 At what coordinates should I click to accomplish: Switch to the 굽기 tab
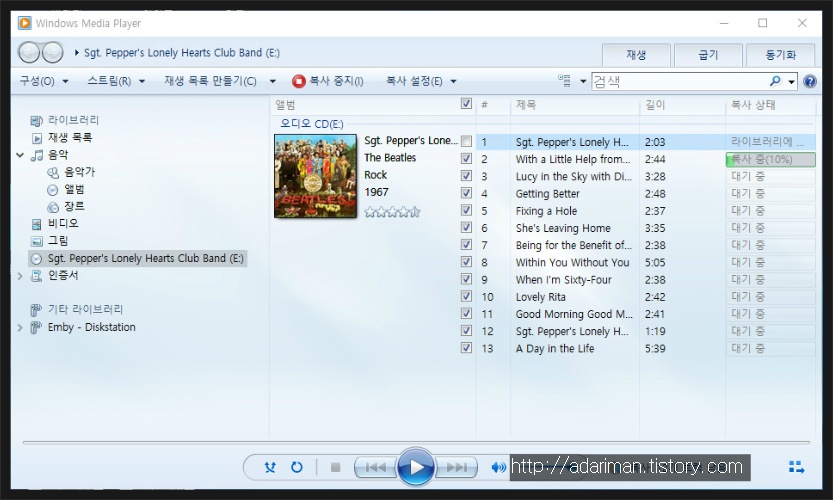tap(708, 55)
